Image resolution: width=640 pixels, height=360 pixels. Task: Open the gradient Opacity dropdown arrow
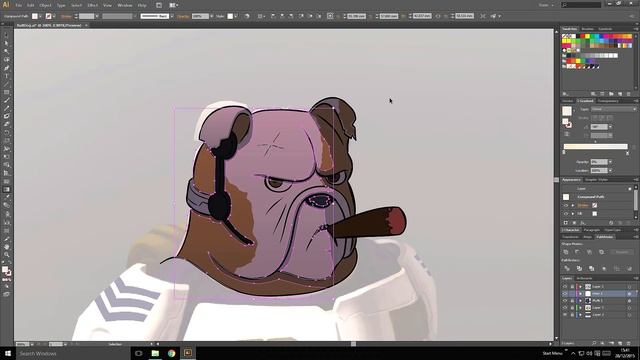(610, 162)
